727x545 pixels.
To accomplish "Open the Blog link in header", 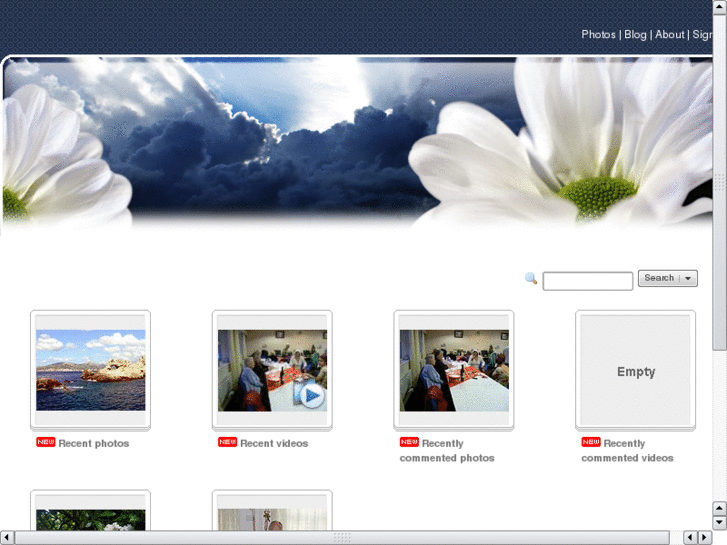I will click(x=635, y=35).
